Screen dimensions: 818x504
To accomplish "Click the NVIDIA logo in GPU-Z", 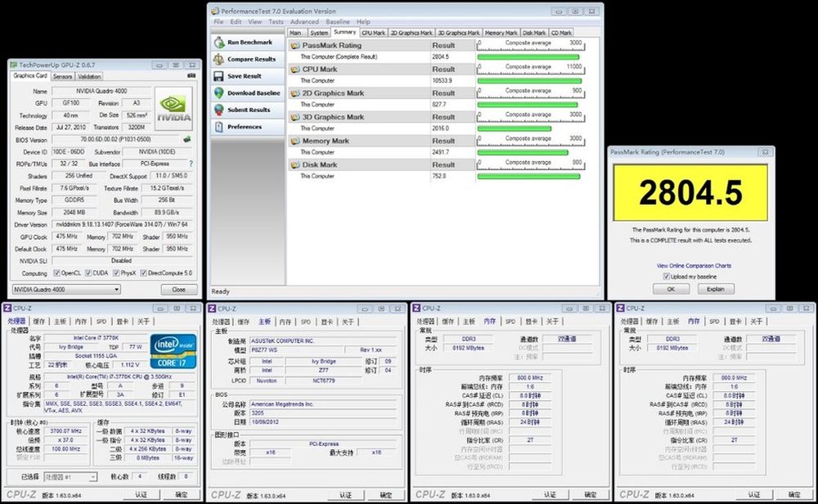I will pos(173,108).
